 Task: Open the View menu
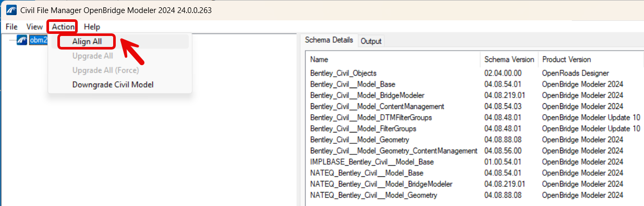[34, 27]
